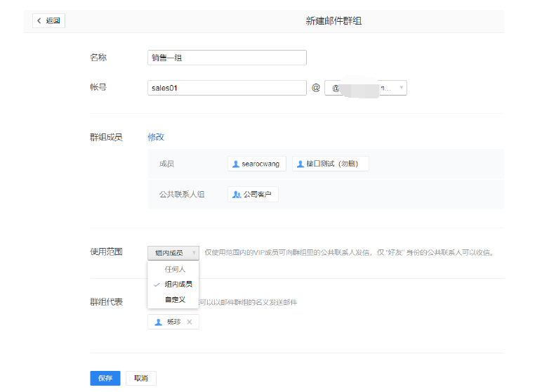
Task: Click the blue 保存 button
Action: (x=105, y=378)
